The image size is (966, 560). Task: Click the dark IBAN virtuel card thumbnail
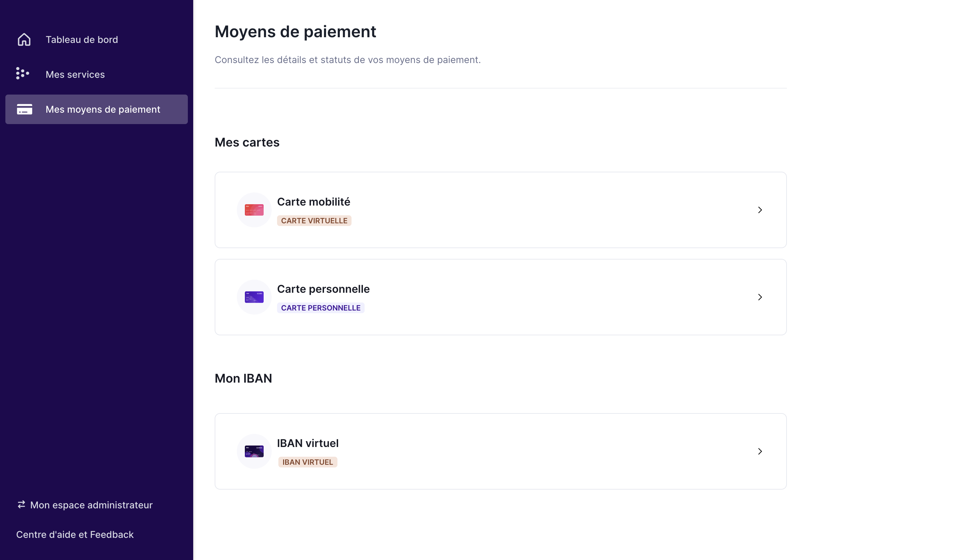point(254,451)
